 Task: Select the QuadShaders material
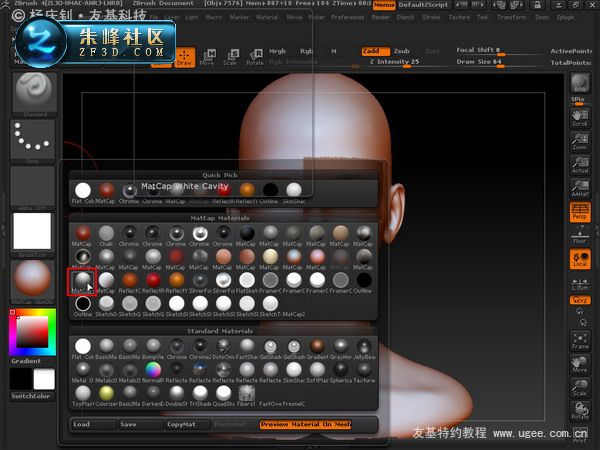[223, 396]
